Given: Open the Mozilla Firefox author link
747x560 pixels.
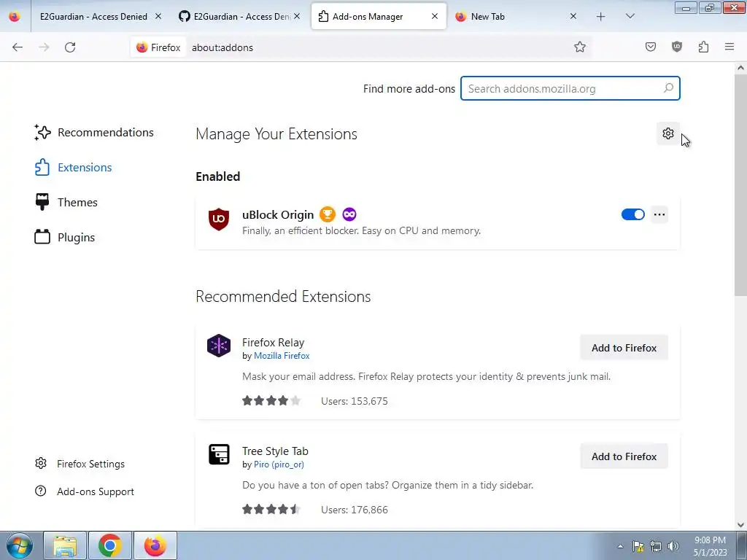Looking at the screenshot, I should tap(282, 356).
